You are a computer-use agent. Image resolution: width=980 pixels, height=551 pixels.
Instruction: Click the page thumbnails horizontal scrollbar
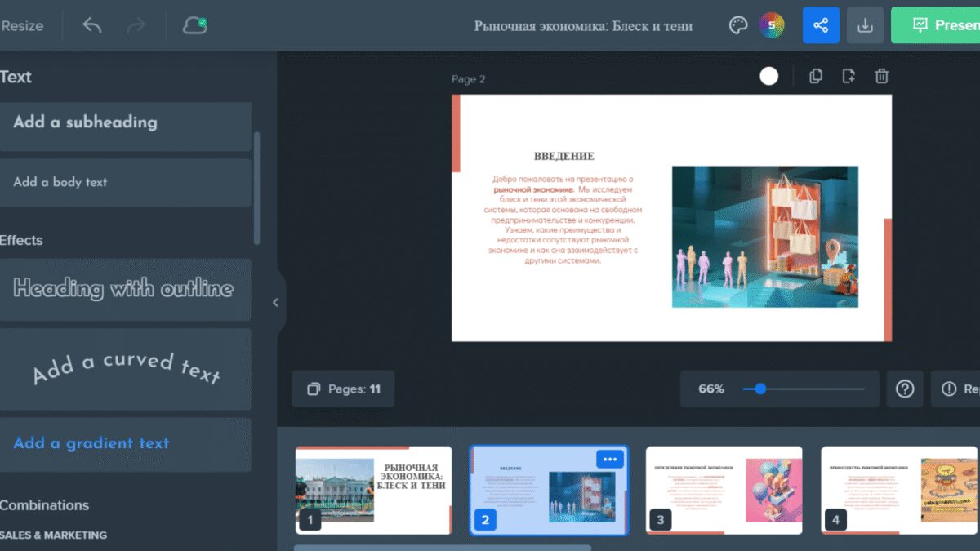pyautogui.click(x=442, y=548)
